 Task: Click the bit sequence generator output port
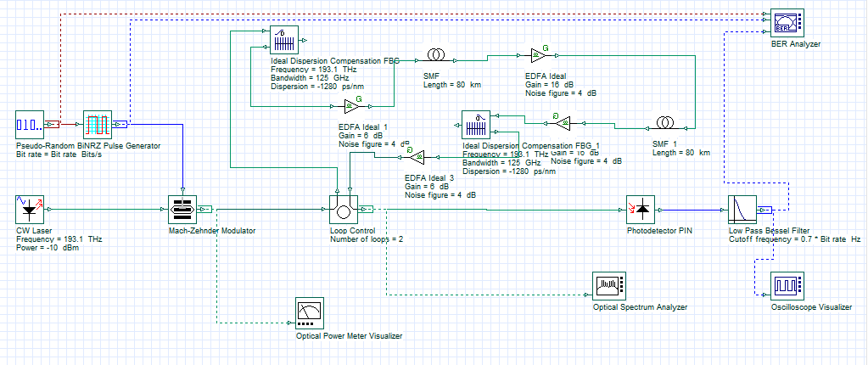(53, 125)
